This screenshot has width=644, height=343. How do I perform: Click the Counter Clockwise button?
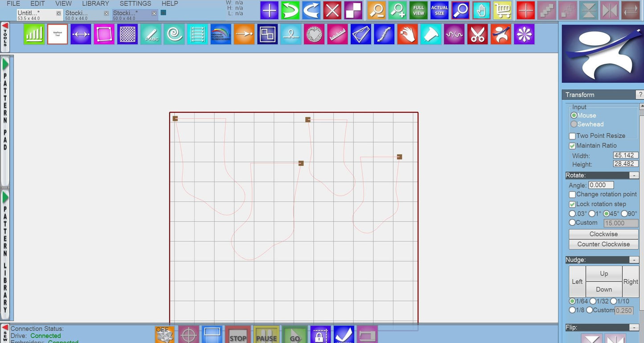(603, 244)
